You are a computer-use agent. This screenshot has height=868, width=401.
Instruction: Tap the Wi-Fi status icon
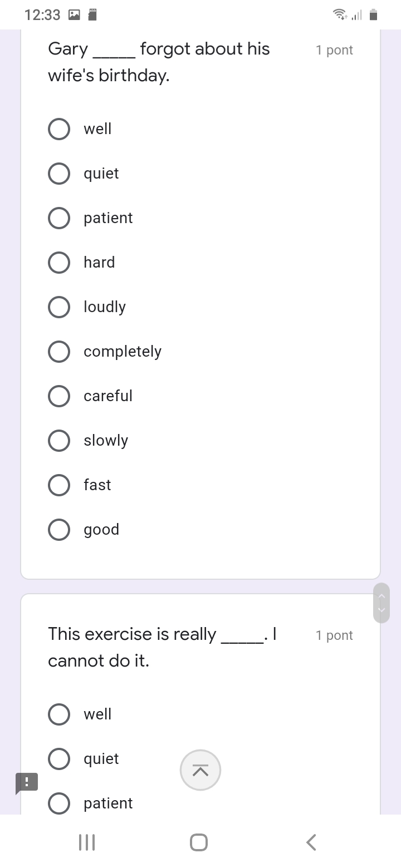point(338,15)
